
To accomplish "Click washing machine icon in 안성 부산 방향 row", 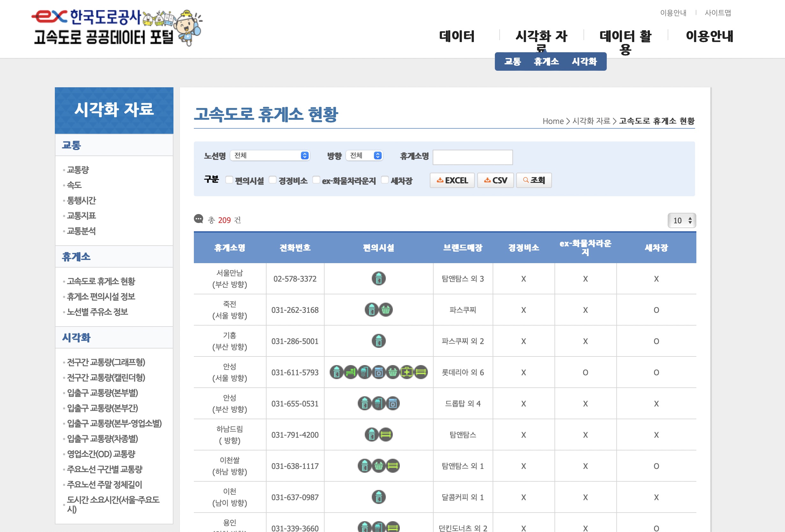I will pyautogui.click(x=393, y=403).
